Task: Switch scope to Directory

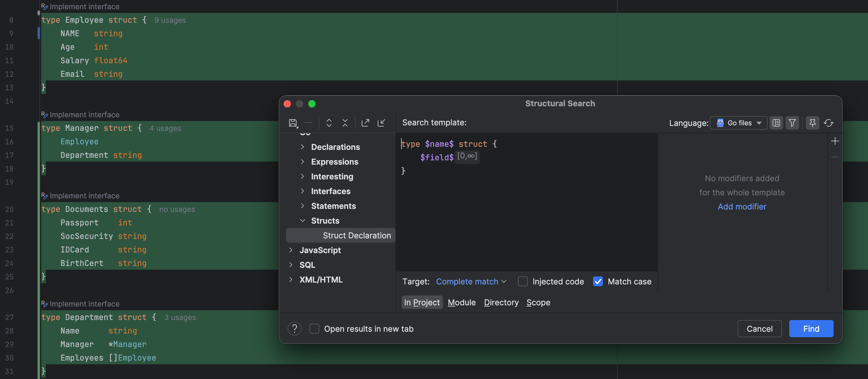Action: pos(501,302)
